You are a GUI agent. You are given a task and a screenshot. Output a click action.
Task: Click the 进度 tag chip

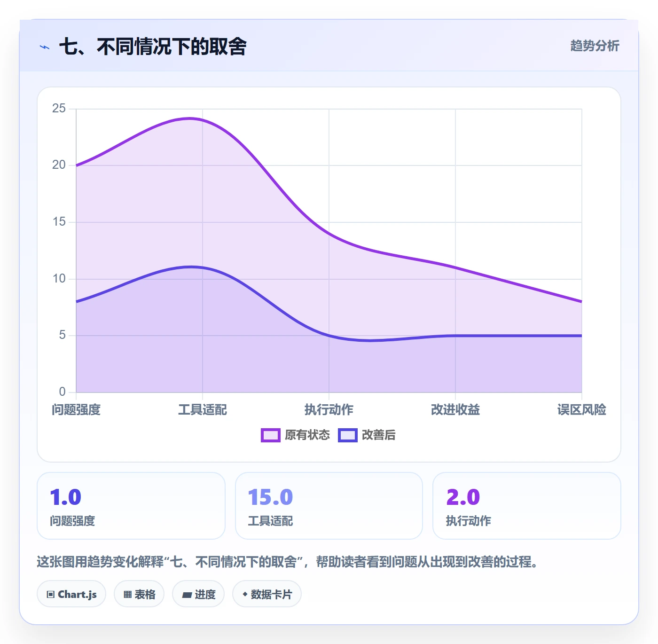click(x=198, y=594)
